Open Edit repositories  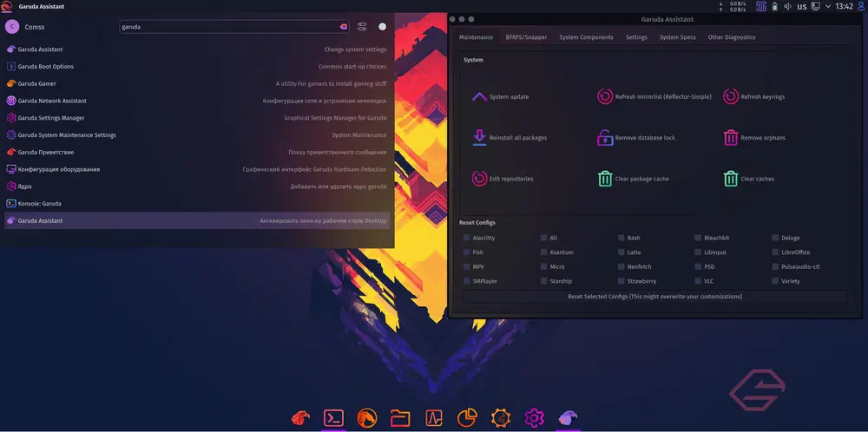(x=503, y=179)
